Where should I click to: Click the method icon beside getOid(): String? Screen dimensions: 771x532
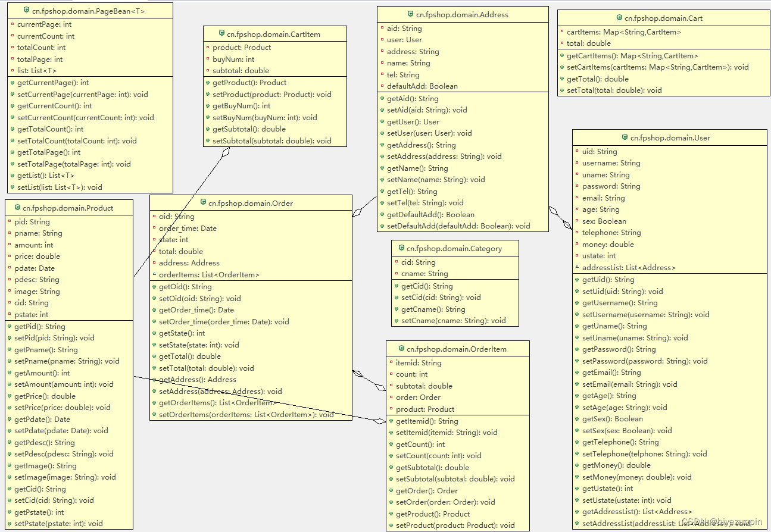[x=154, y=286]
